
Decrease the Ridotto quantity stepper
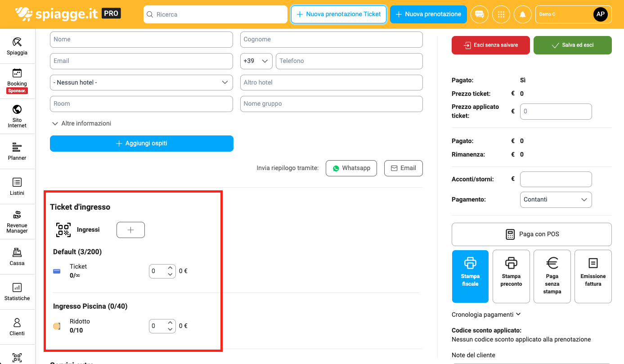pyautogui.click(x=170, y=329)
